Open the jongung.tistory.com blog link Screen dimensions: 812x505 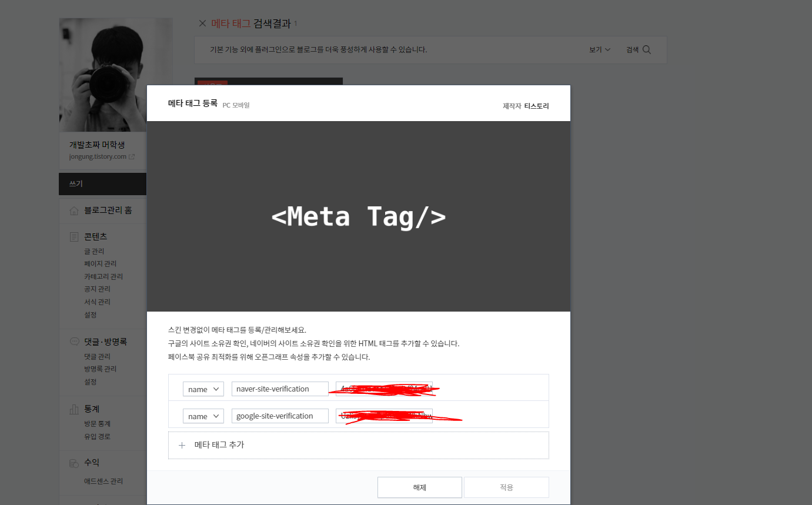click(98, 157)
